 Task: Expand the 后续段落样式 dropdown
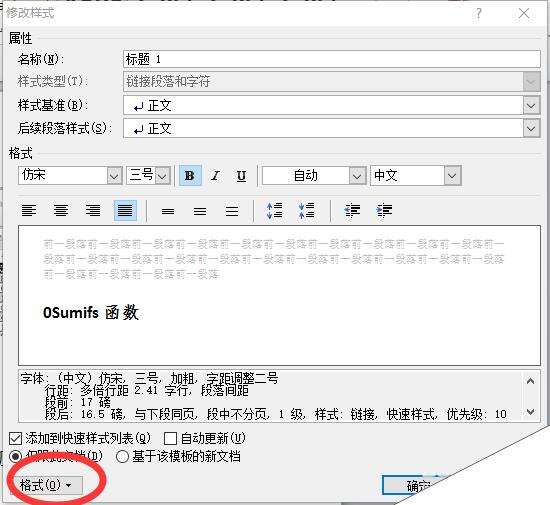point(531,129)
